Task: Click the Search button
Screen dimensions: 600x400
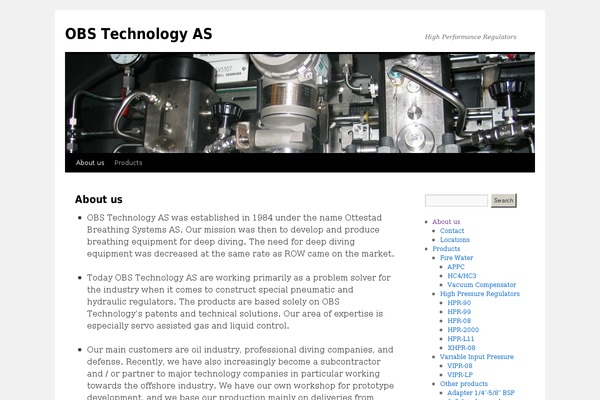Action: coord(504,200)
